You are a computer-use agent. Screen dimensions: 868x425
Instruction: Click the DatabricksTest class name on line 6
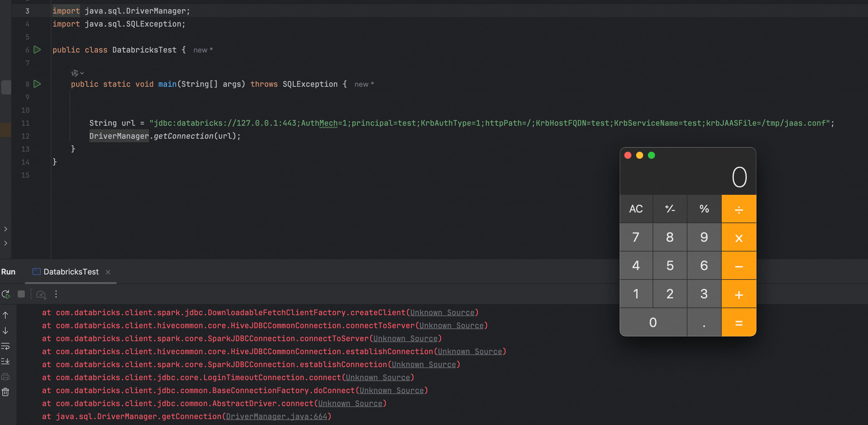144,50
